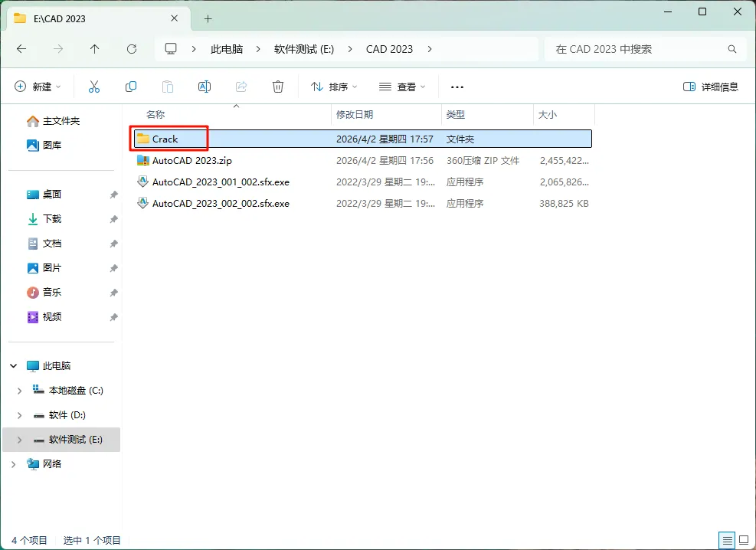Click the Cut scissors icon
756x550 pixels.
(94, 87)
